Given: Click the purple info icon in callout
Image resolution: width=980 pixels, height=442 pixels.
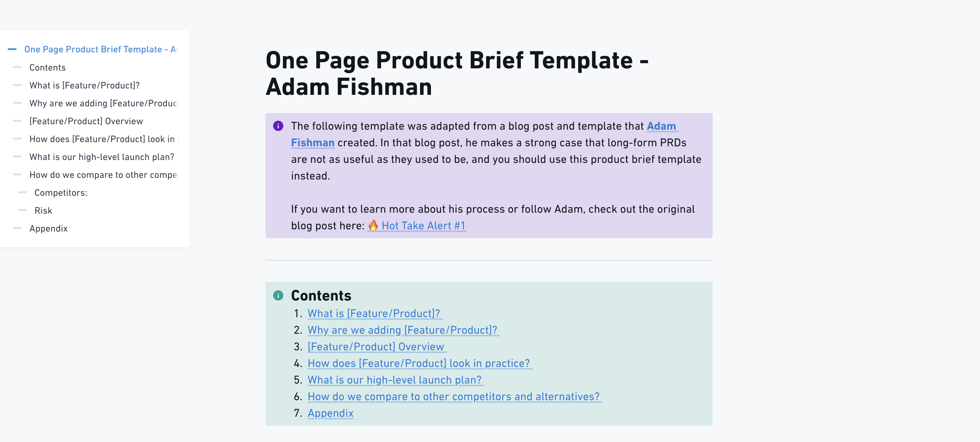Looking at the screenshot, I should point(278,126).
